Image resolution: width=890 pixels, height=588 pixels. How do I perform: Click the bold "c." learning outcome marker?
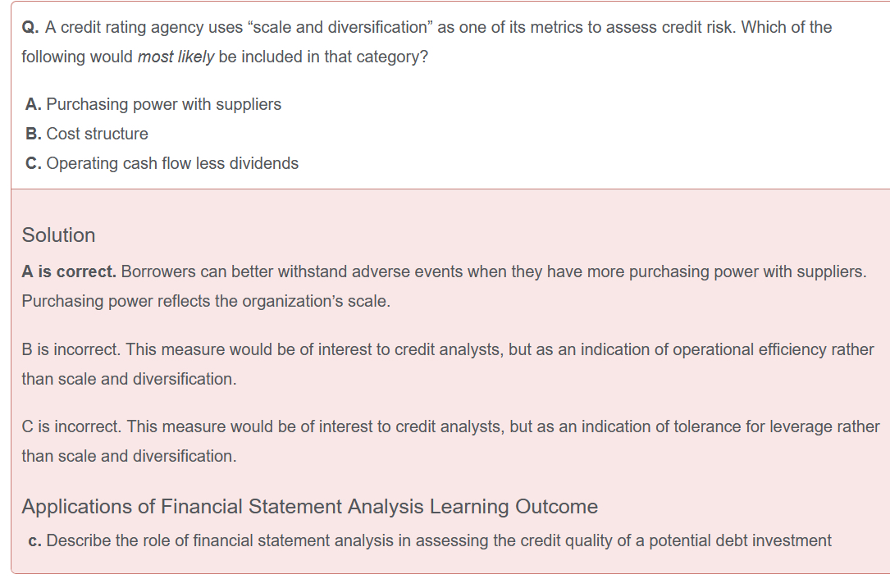tap(34, 541)
